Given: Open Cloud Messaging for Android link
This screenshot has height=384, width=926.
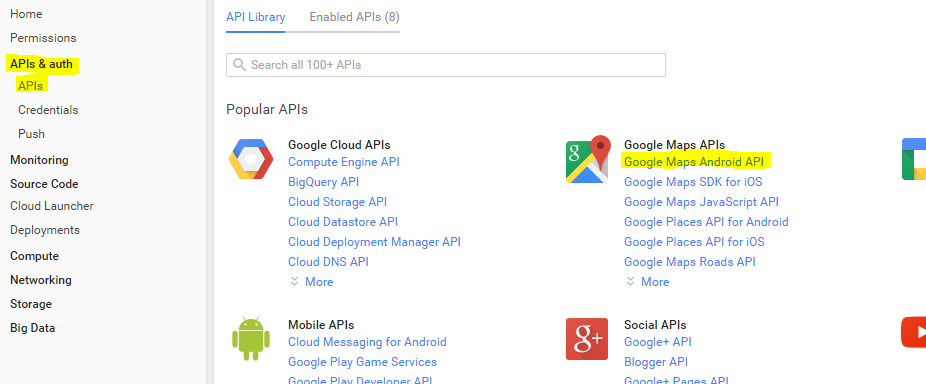Looking at the screenshot, I should (x=367, y=341).
